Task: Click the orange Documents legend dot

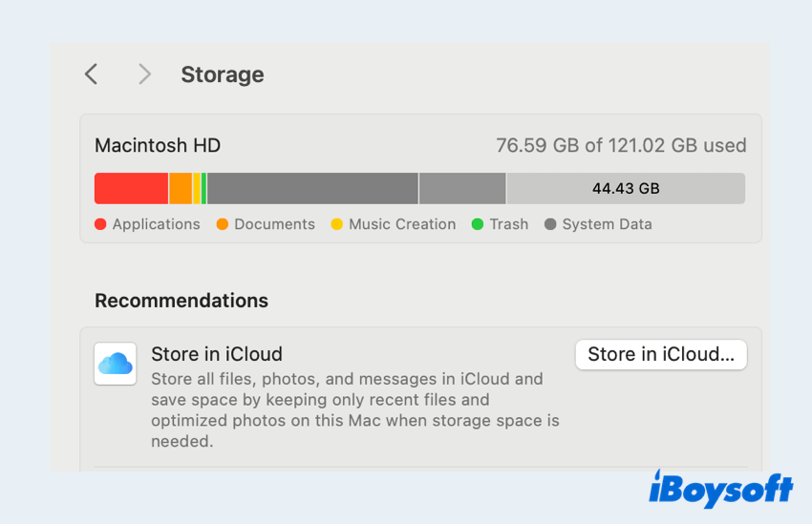Action: 223,224
